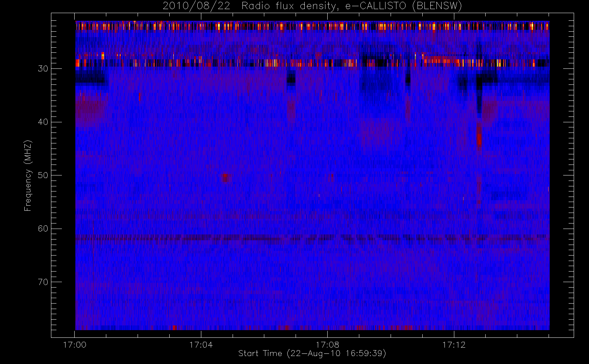
Task: Click the 70 MHz frequency tick label
Action: coord(43,282)
